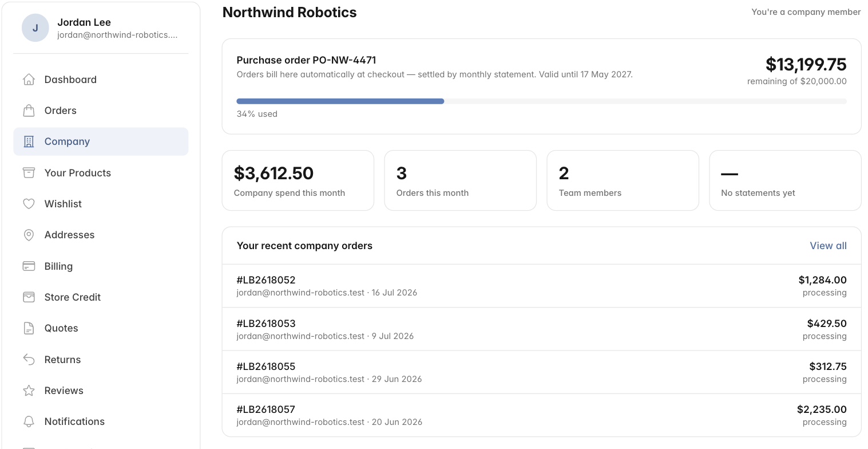Open order #LB2618052
868x449 pixels.
541,286
